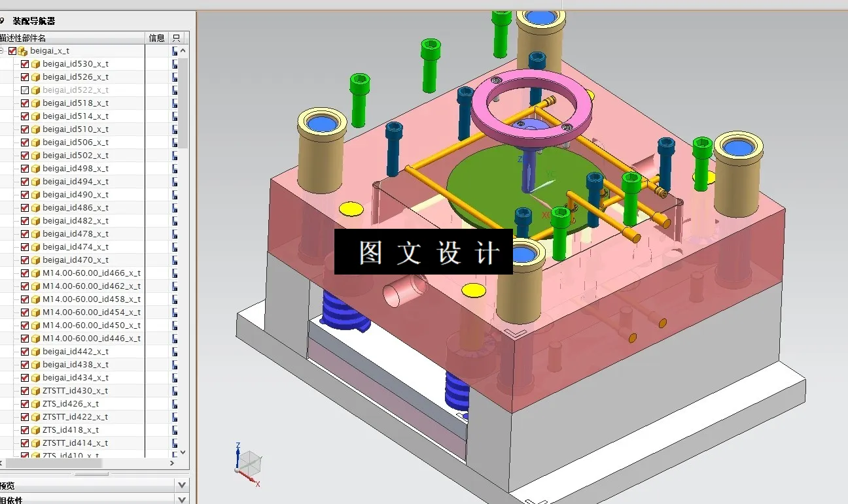Click the 信息 column header
848x504 pixels.
[157, 37]
